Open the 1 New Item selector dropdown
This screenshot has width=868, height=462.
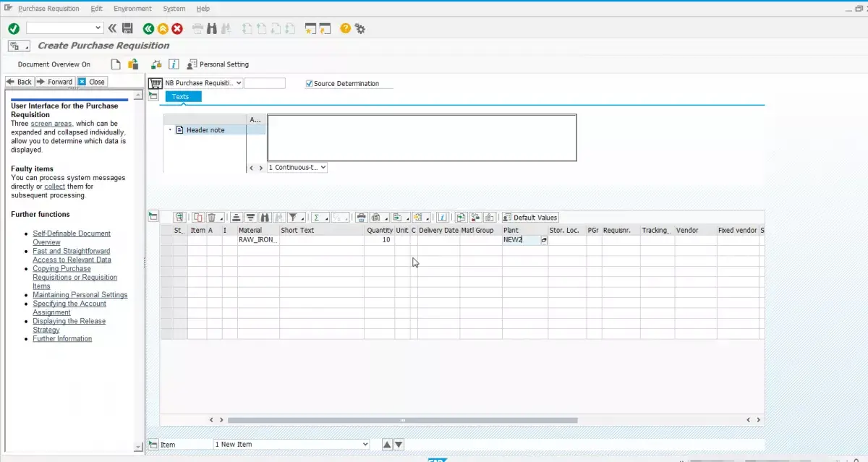(x=365, y=444)
